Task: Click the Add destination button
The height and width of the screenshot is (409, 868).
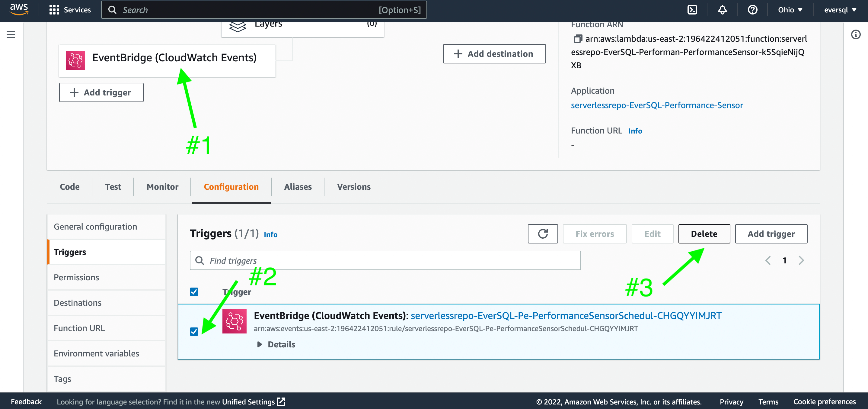Action: coord(494,53)
